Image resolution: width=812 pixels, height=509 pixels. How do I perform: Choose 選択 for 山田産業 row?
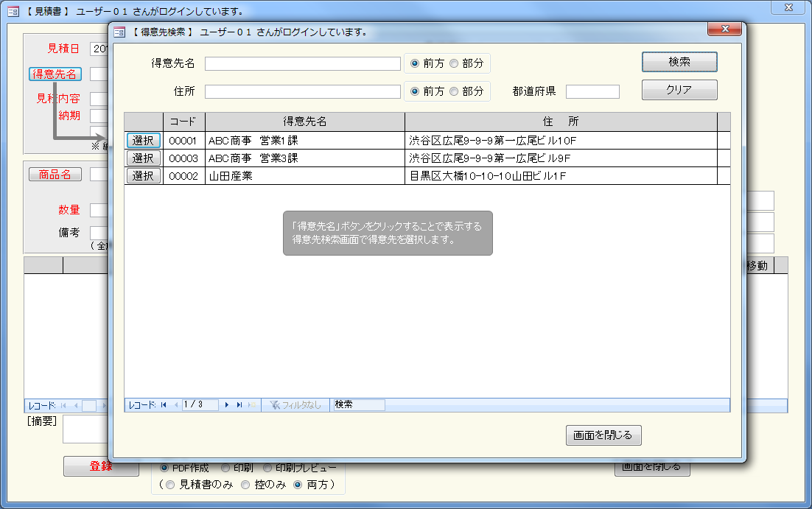143,176
